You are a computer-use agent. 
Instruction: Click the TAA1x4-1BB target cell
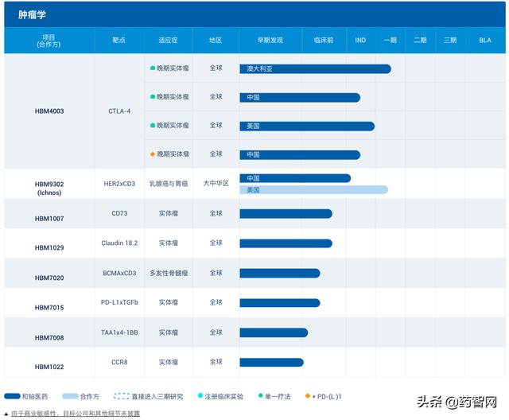pyautogui.click(x=119, y=332)
